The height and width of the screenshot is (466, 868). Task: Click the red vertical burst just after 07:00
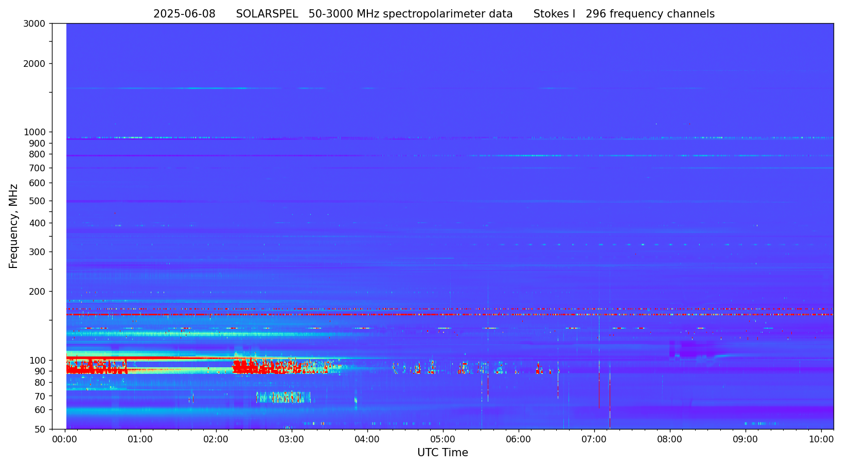click(599, 390)
